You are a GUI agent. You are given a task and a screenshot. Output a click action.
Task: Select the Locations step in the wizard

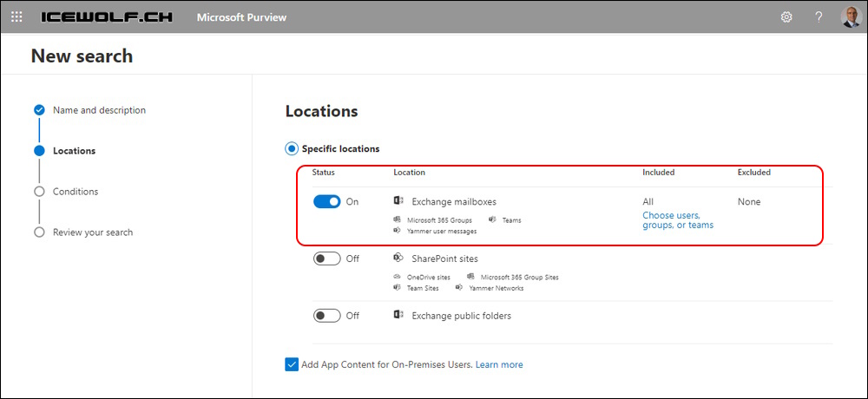(74, 151)
